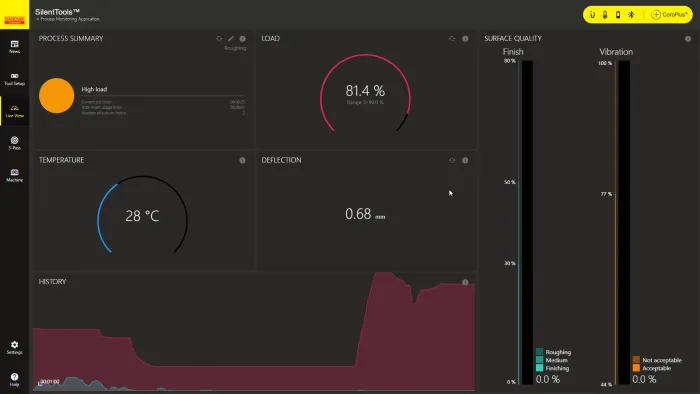
Task: Open Tool Setup from the sidebar
Action: pyautogui.click(x=14, y=79)
